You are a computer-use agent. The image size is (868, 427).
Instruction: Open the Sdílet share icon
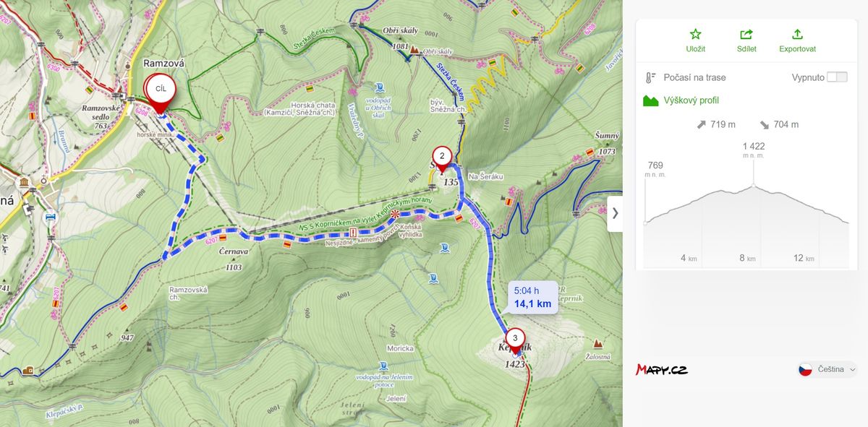[746, 34]
